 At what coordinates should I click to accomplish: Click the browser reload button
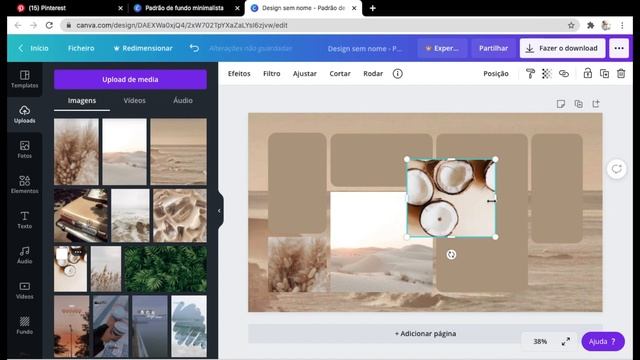[x=49, y=25]
